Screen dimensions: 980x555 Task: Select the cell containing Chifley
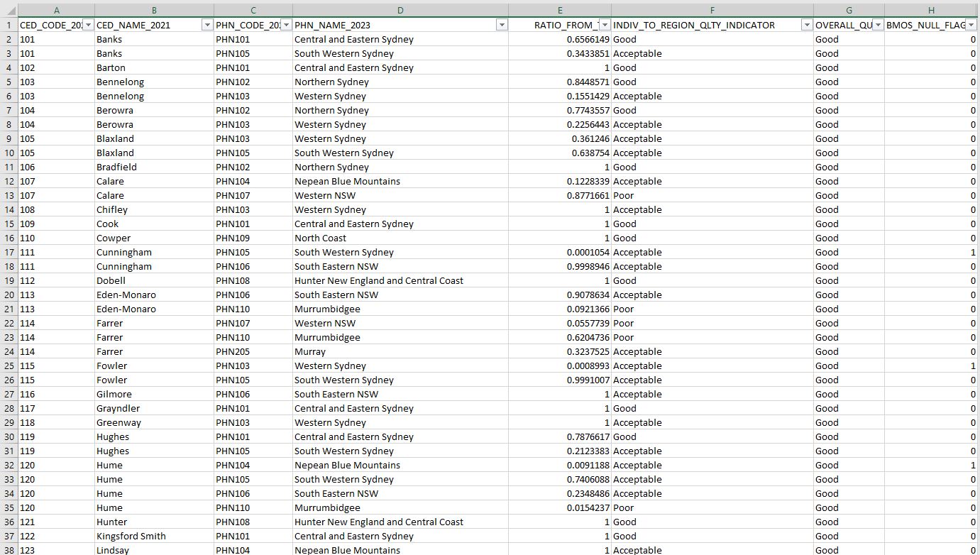pos(154,209)
